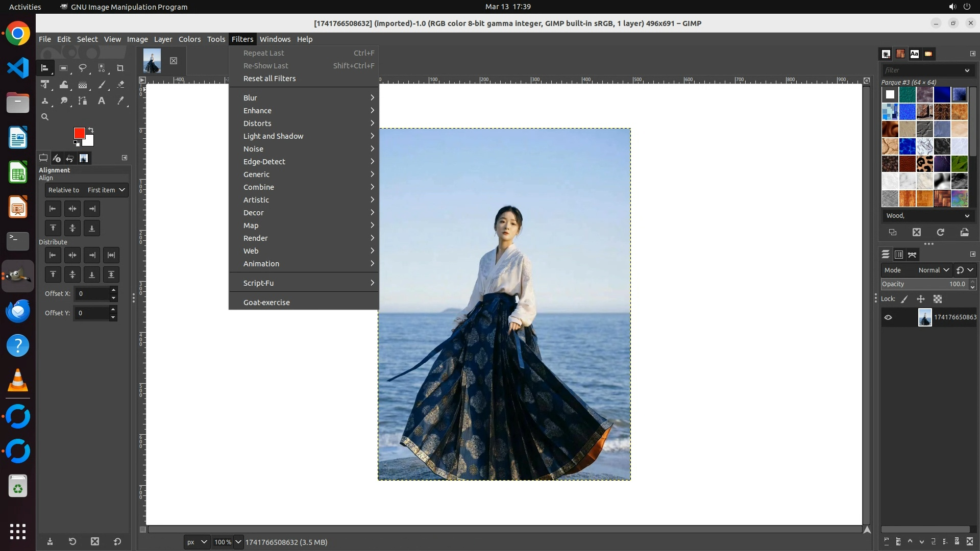The image size is (980, 551).
Task: Refresh the patterns list
Action: [941, 232]
